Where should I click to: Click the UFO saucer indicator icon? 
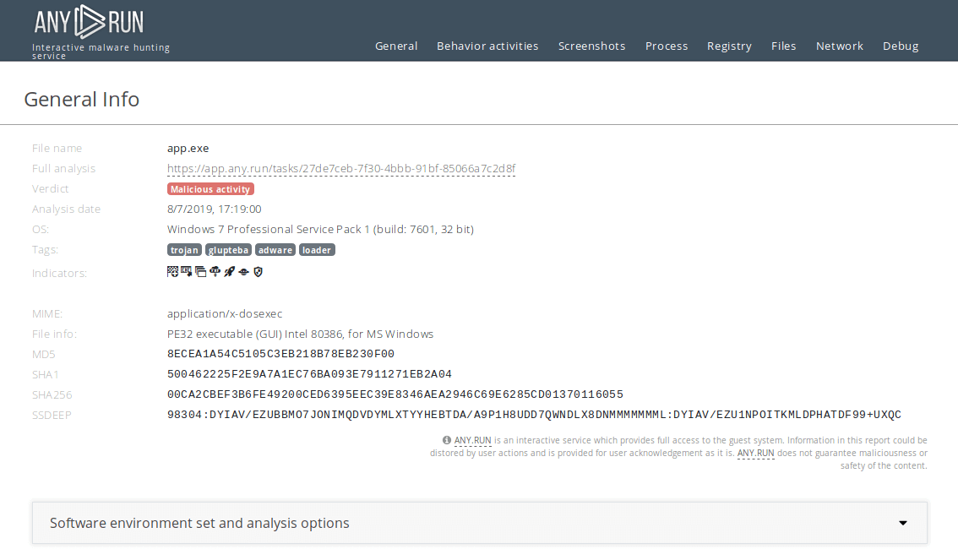(243, 271)
